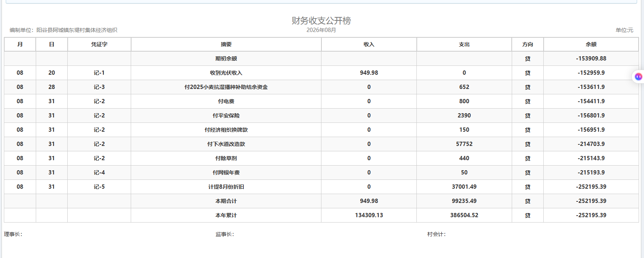Click the 余额 column header
Viewport: 644px width, 258px height.
pyautogui.click(x=591, y=44)
